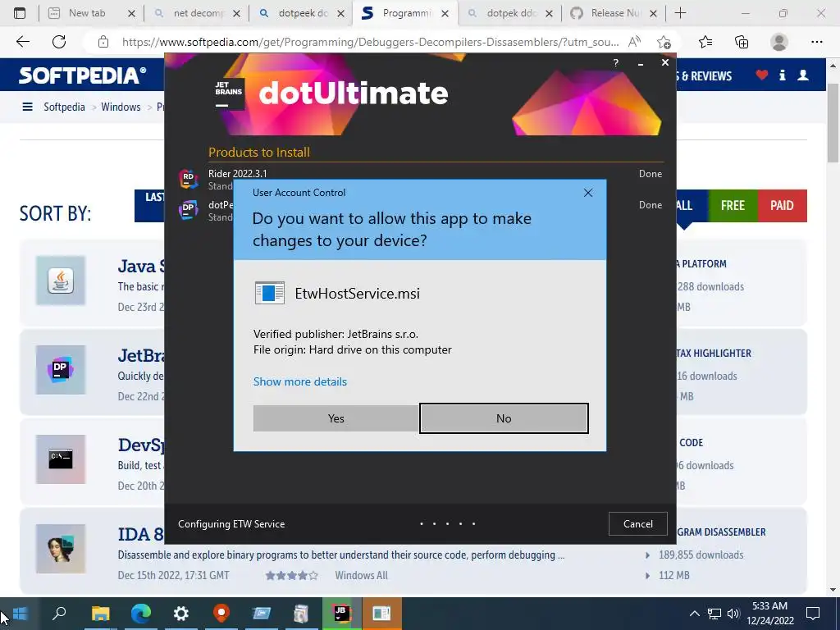Open Microsoft Edge from taskbar
This screenshot has height=630, width=840.
coord(141,614)
